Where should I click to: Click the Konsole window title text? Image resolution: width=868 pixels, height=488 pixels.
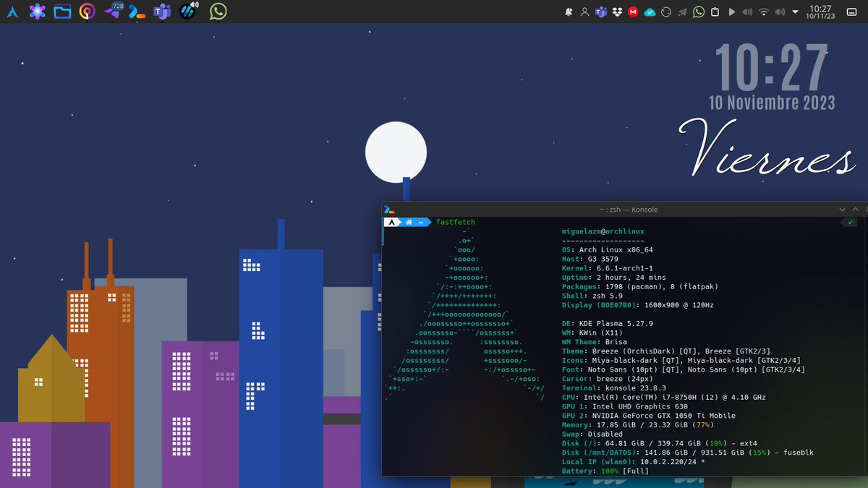(629, 210)
